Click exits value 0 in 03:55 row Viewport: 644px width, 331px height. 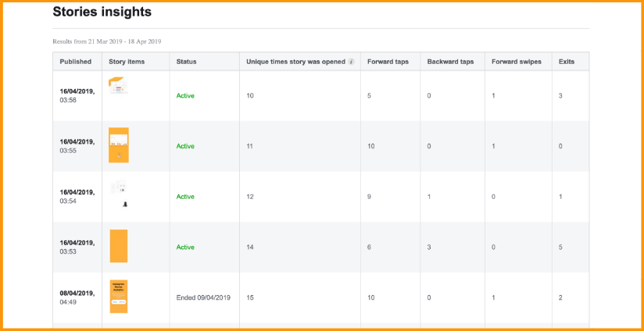tap(560, 146)
